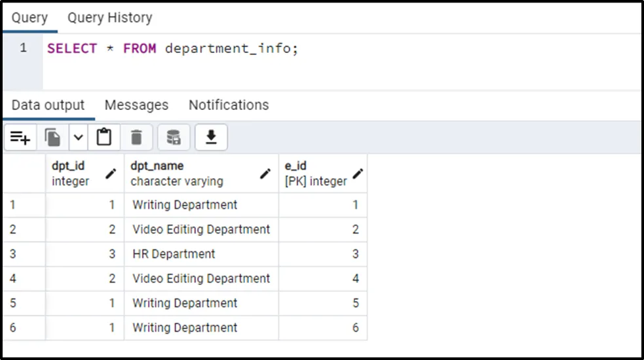Click the Save data changes icon
This screenshot has height=360, width=644.
pos(174,137)
